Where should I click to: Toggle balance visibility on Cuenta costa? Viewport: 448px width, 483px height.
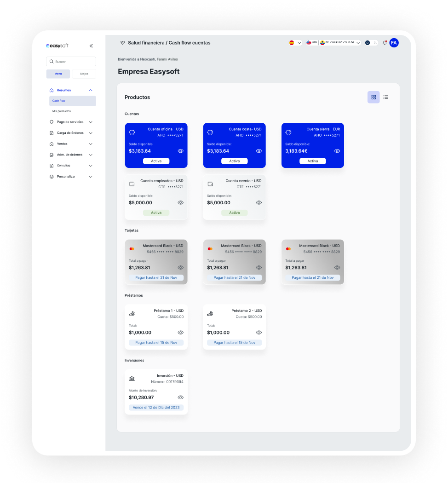[259, 151]
